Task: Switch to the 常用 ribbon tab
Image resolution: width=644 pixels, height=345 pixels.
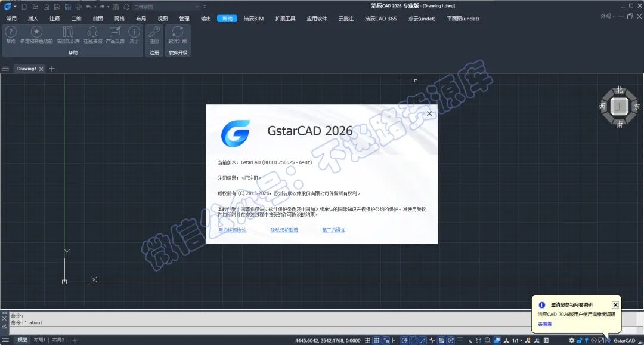Action: click(x=11, y=19)
